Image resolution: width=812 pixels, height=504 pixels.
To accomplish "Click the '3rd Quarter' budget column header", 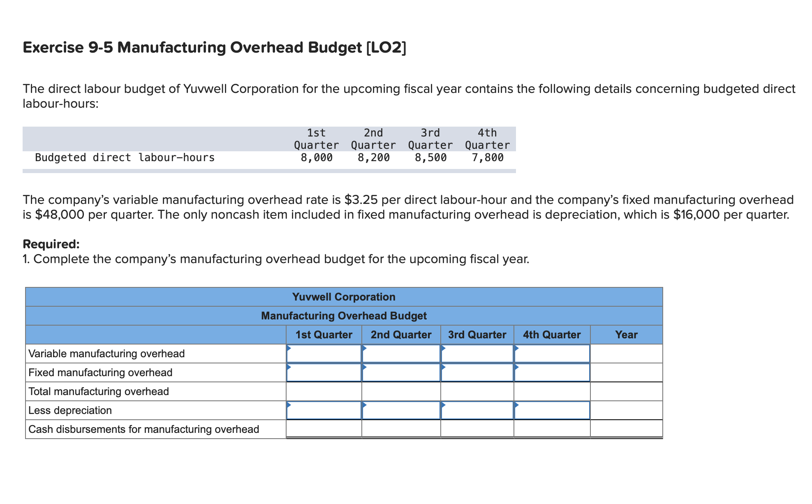I will (x=477, y=335).
